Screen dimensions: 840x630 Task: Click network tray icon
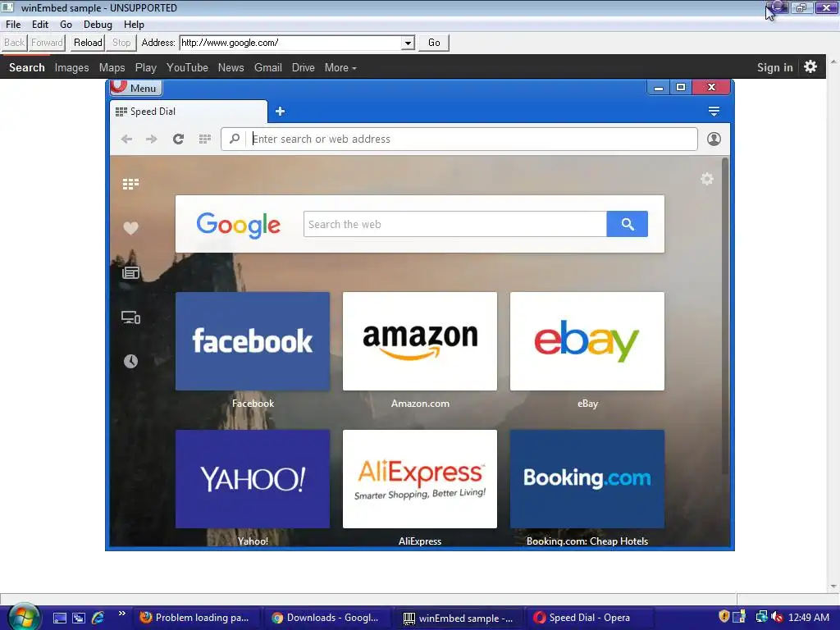coord(761,617)
